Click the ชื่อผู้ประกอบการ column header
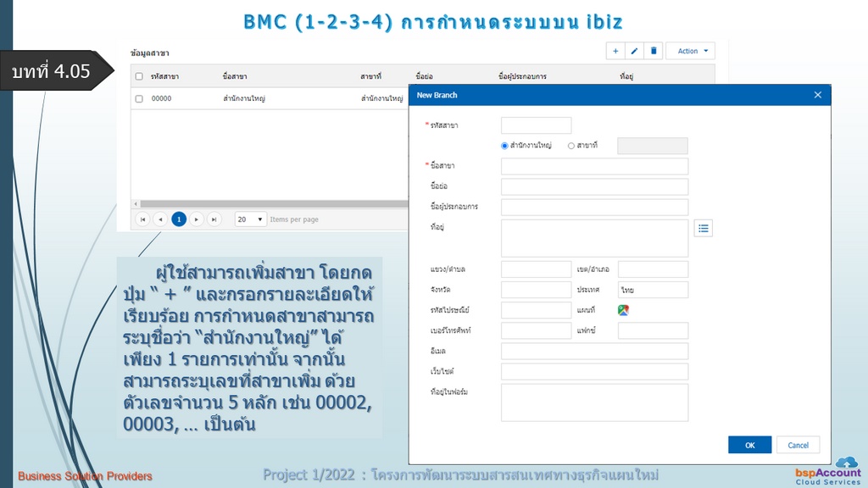 tap(522, 76)
